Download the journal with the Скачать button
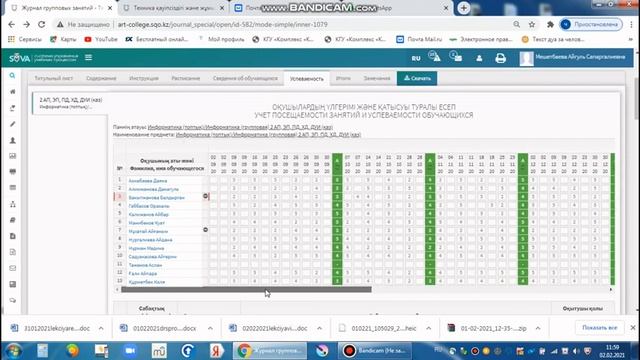The image size is (640, 360). pos(417,78)
